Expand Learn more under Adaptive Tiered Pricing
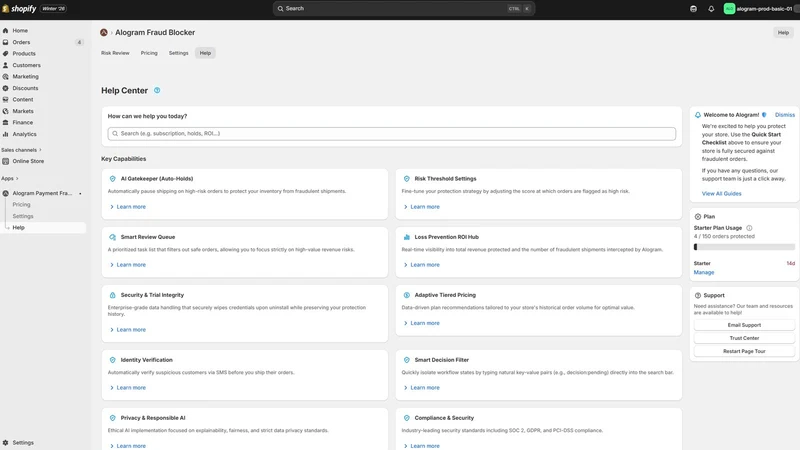 [x=422, y=323]
